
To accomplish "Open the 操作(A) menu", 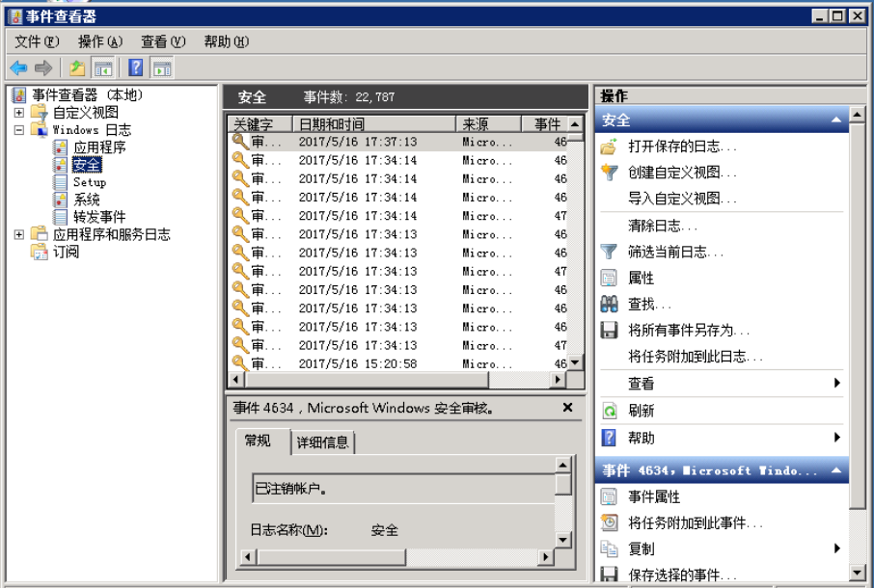I will [x=100, y=41].
